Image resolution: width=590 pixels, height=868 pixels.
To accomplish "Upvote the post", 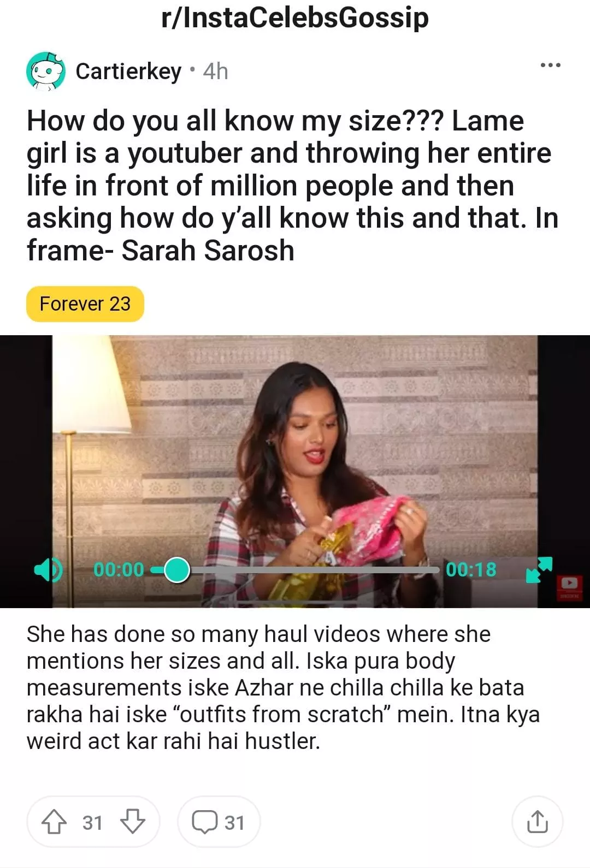I will point(54,822).
